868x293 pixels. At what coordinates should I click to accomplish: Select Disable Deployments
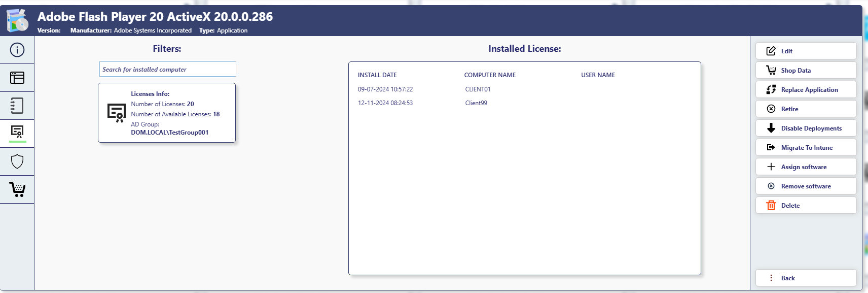pyautogui.click(x=806, y=128)
